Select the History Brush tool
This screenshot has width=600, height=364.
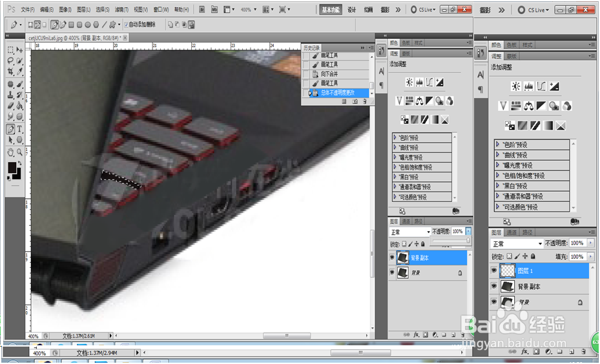[19, 95]
